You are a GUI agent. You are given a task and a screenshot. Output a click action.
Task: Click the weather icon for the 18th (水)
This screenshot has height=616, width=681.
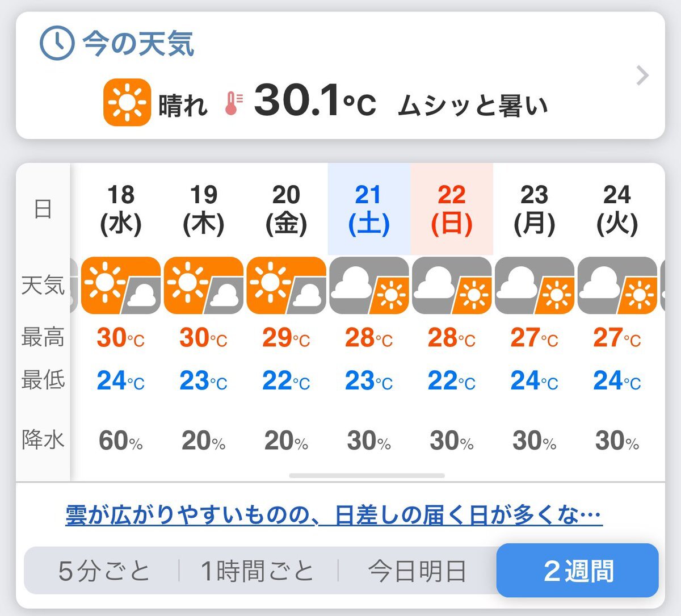[x=121, y=285]
